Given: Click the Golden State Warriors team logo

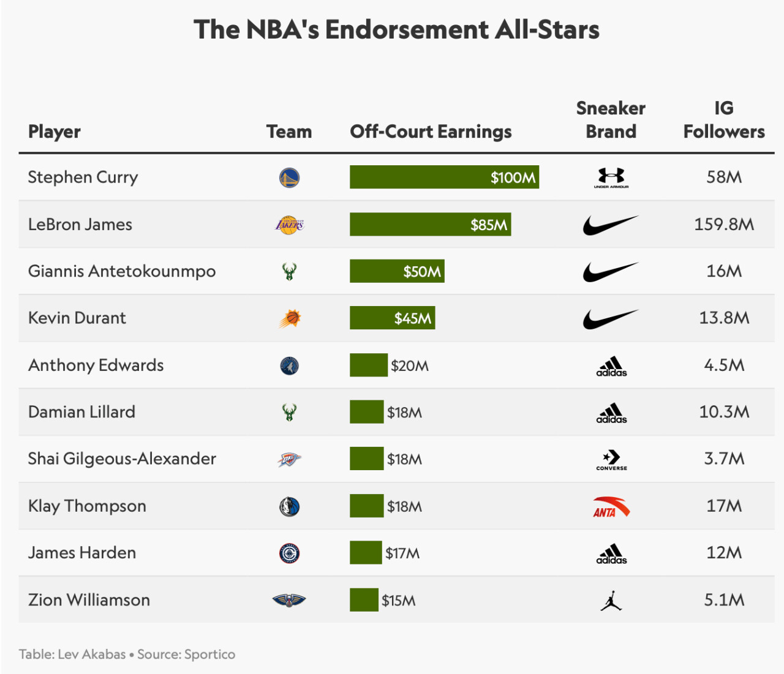Looking at the screenshot, I should (x=289, y=178).
